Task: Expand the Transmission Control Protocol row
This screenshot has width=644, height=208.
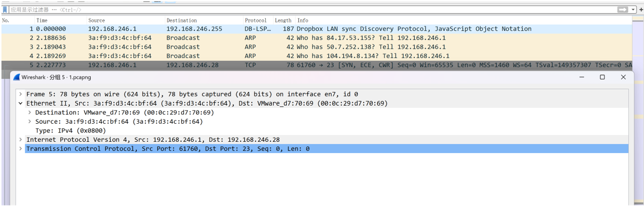Action: 20,149
